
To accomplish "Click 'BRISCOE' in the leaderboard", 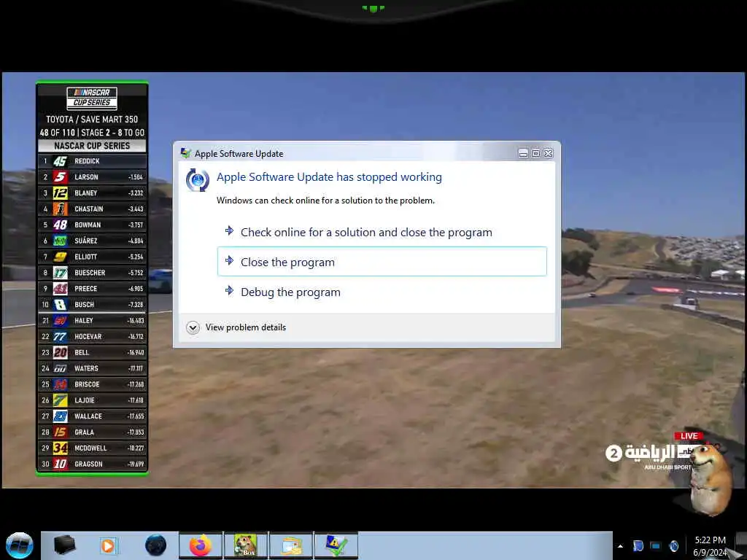I will click(88, 384).
